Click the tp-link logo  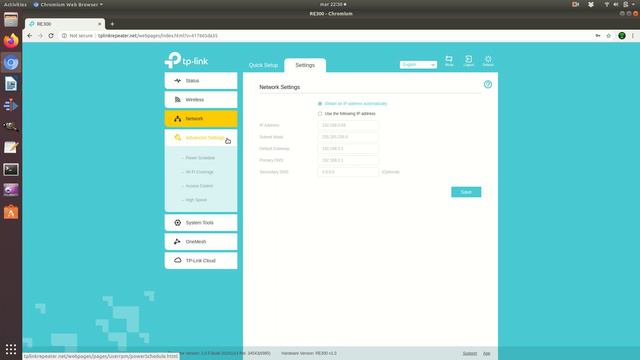click(x=187, y=60)
